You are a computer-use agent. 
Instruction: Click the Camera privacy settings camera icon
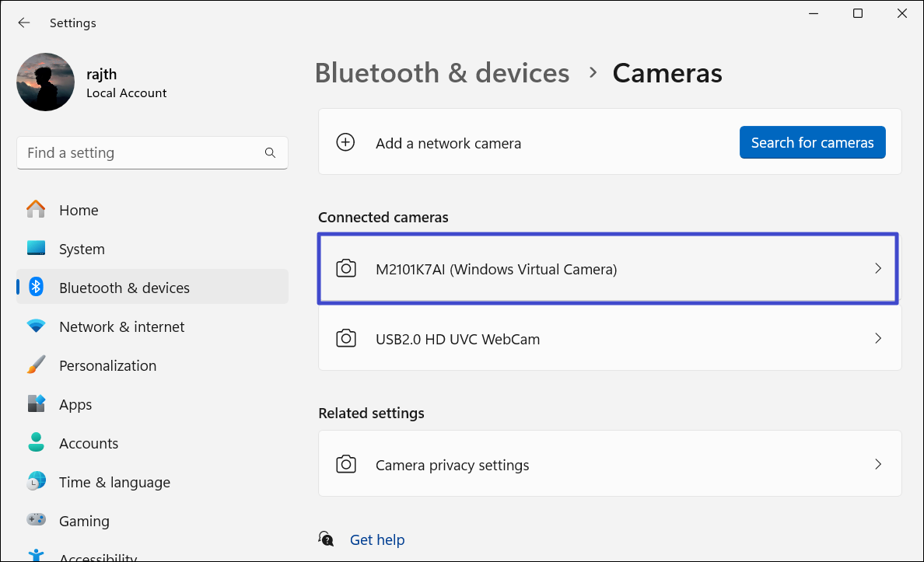point(346,465)
